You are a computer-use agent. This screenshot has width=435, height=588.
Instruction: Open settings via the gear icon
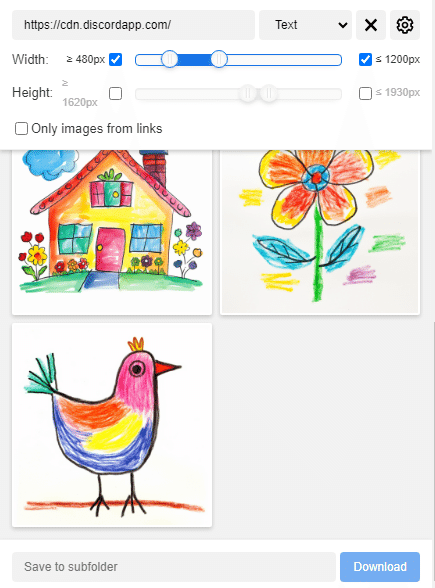405,25
